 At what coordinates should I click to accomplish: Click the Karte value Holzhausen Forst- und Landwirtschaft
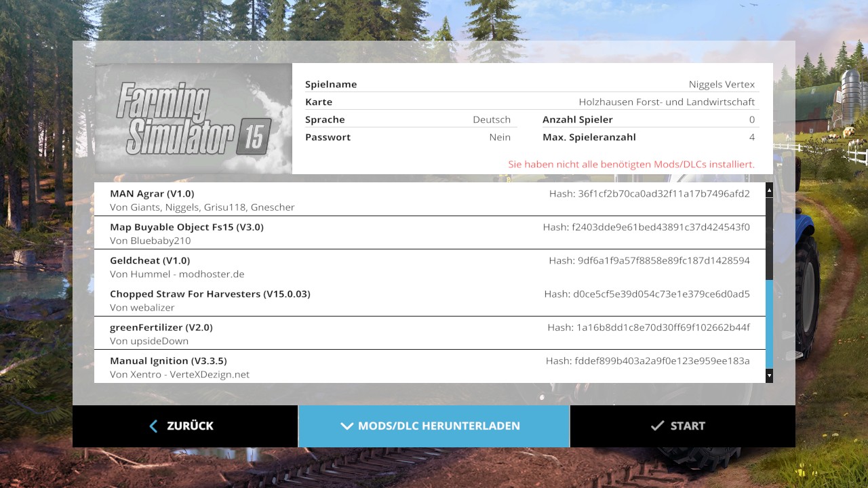tap(666, 102)
